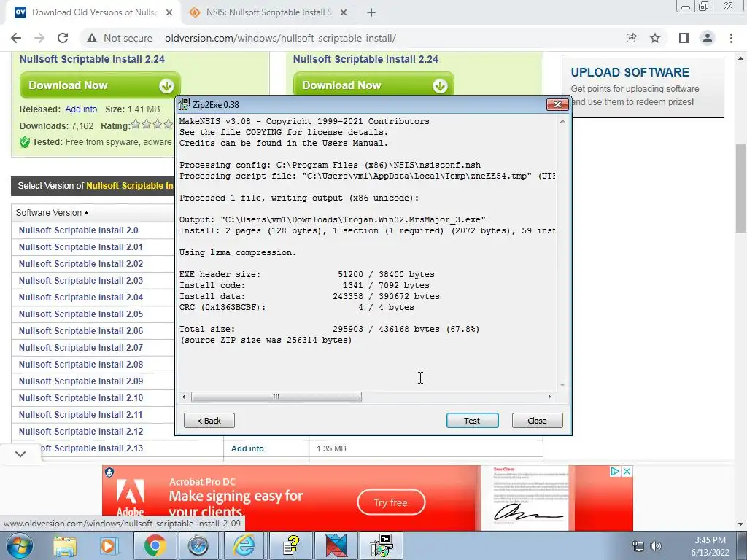Image resolution: width=747 pixels, height=560 pixels.
Task: Click the page vertical scrollbar thumb
Action: pos(741,188)
